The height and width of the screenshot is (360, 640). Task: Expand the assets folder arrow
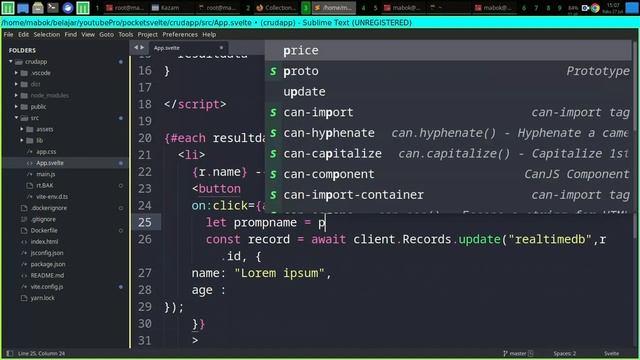tap(22, 129)
